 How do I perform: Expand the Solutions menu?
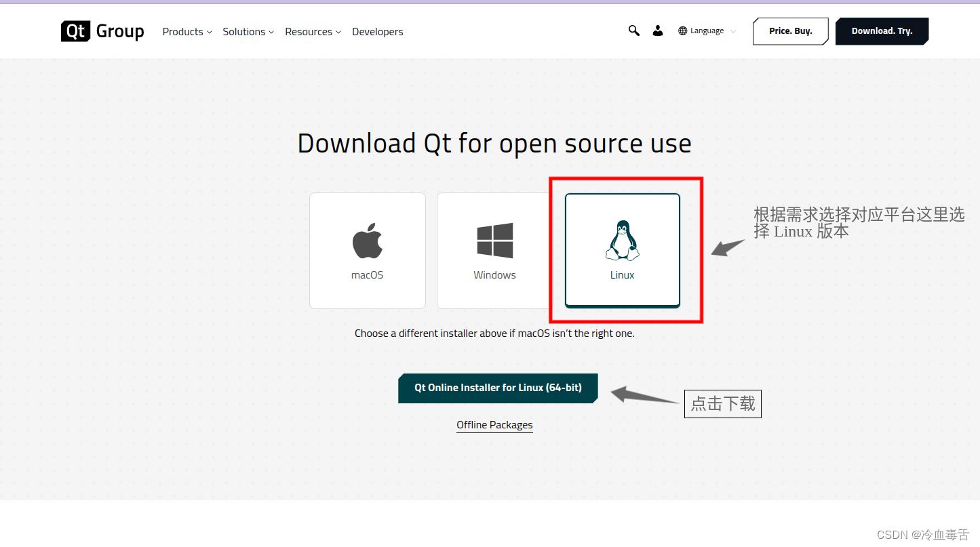point(248,32)
